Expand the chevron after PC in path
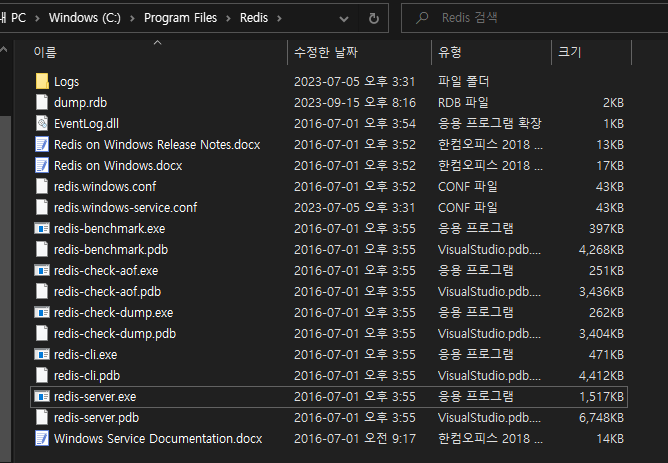The width and height of the screenshot is (668, 463). pyautogui.click(x=37, y=18)
